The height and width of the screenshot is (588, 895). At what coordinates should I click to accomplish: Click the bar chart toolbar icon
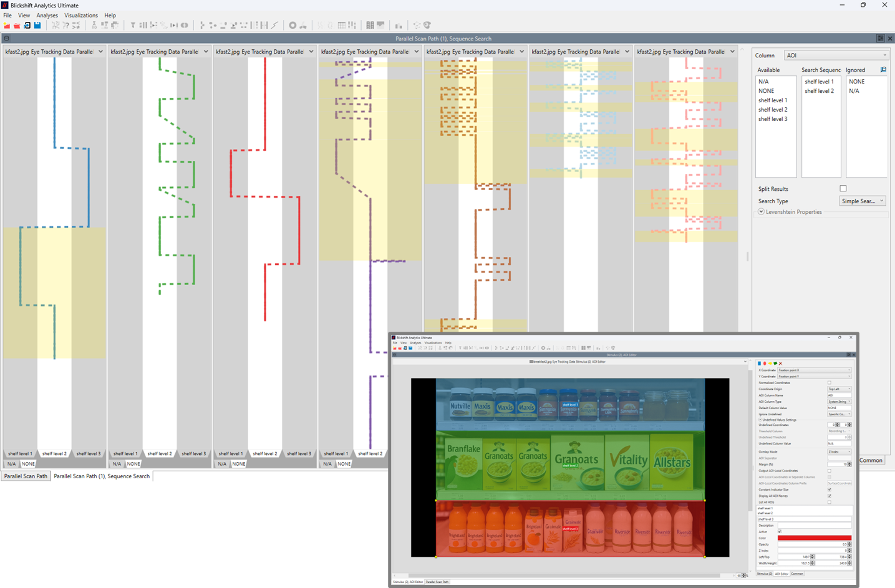pos(399,26)
